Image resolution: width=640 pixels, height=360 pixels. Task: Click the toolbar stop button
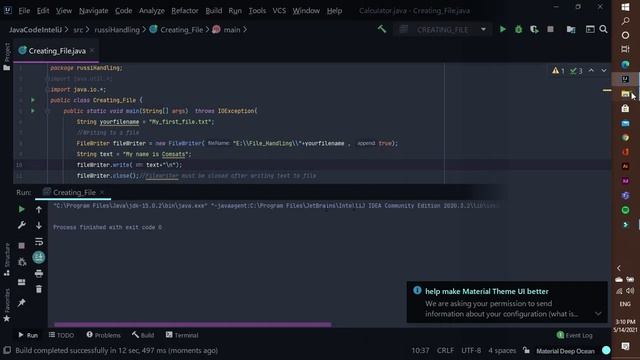tap(550, 29)
